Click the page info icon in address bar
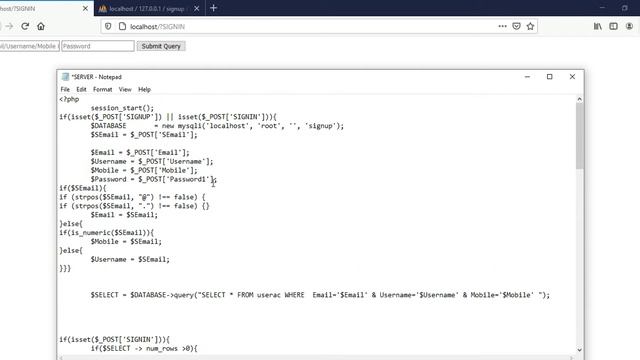The width and height of the screenshot is (640, 360). [x=122, y=27]
